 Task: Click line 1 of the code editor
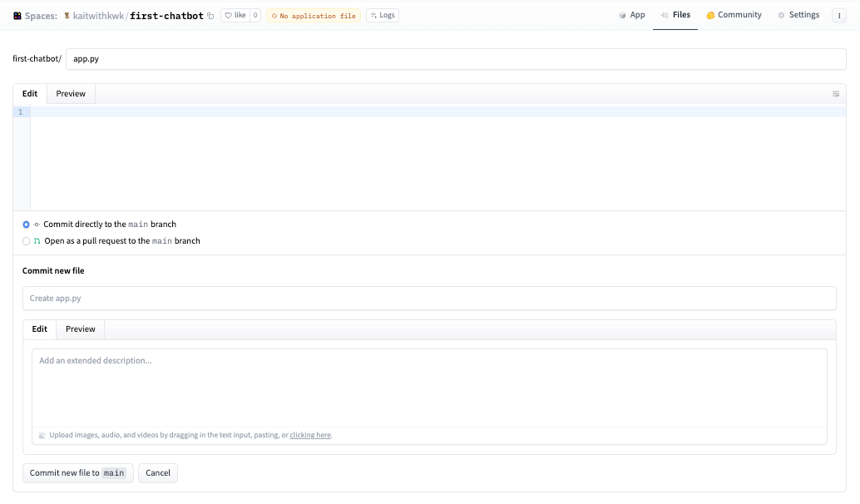click(437, 112)
